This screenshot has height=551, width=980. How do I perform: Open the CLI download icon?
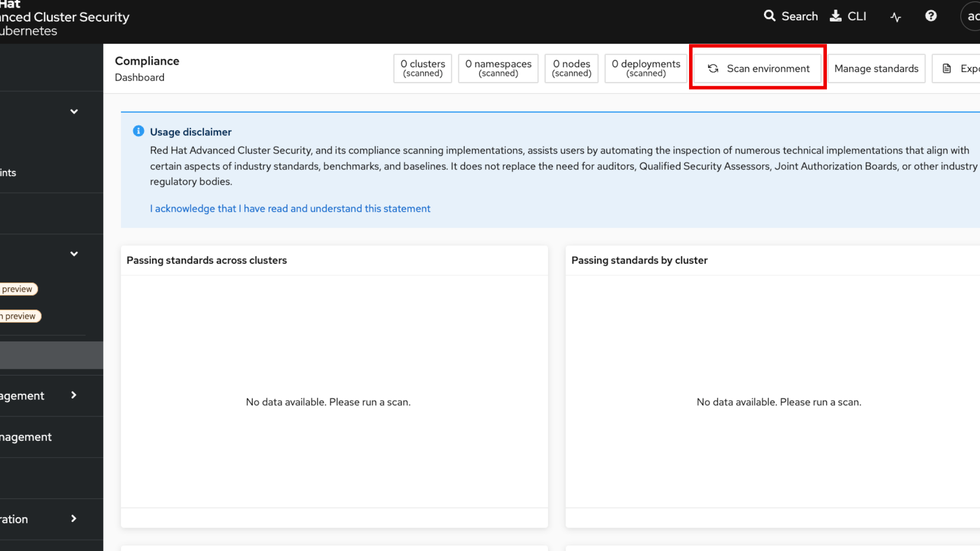(x=836, y=16)
